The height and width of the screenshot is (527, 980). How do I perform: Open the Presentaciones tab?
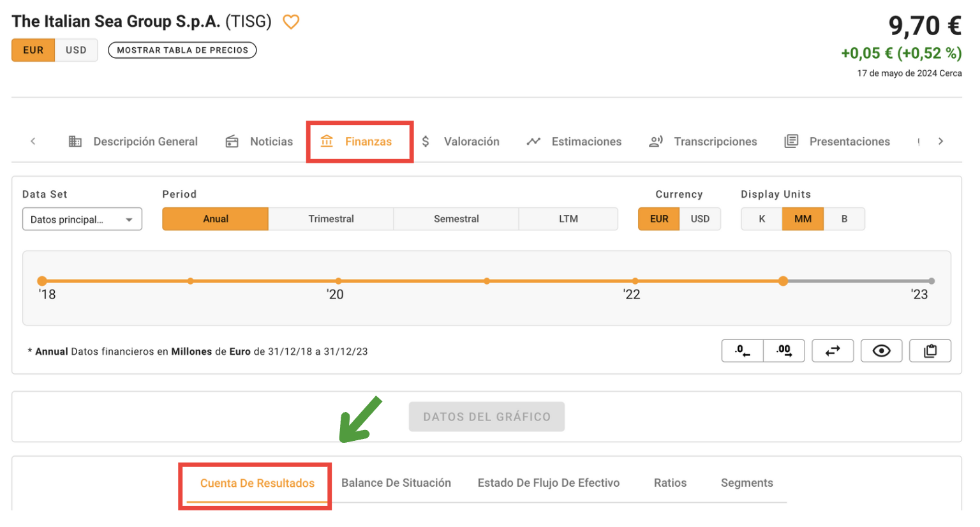[x=837, y=141]
